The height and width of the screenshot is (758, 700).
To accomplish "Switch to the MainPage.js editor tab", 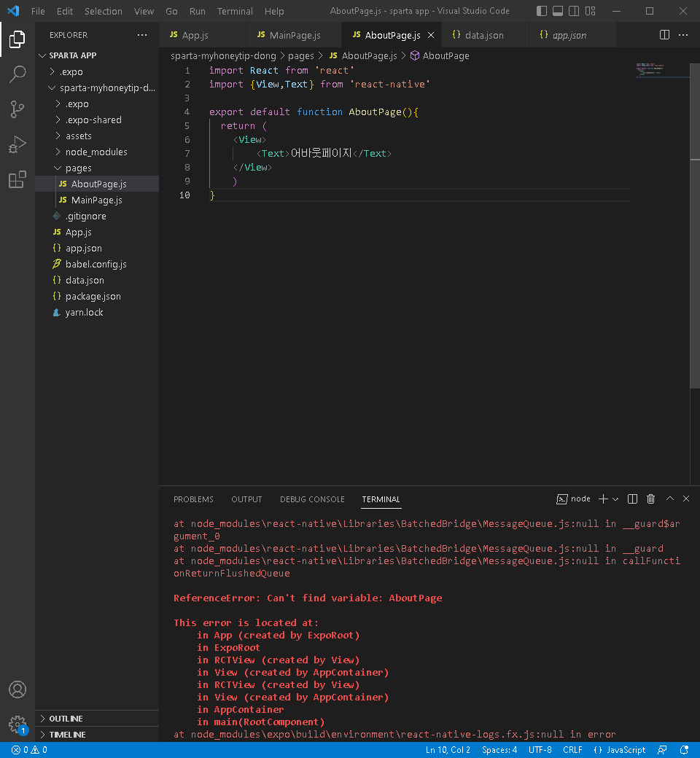I will point(294,35).
